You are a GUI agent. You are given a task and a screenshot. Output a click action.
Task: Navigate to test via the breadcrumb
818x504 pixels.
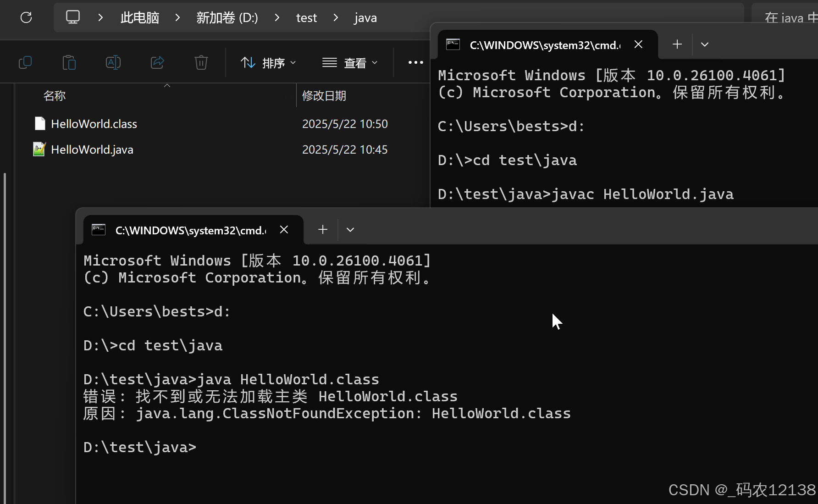click(306, 17)
